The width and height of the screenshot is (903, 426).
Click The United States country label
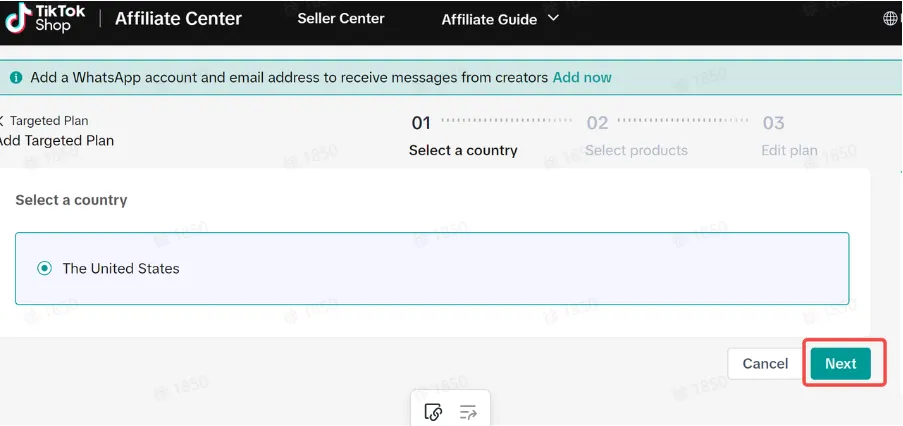coord(121,268)
